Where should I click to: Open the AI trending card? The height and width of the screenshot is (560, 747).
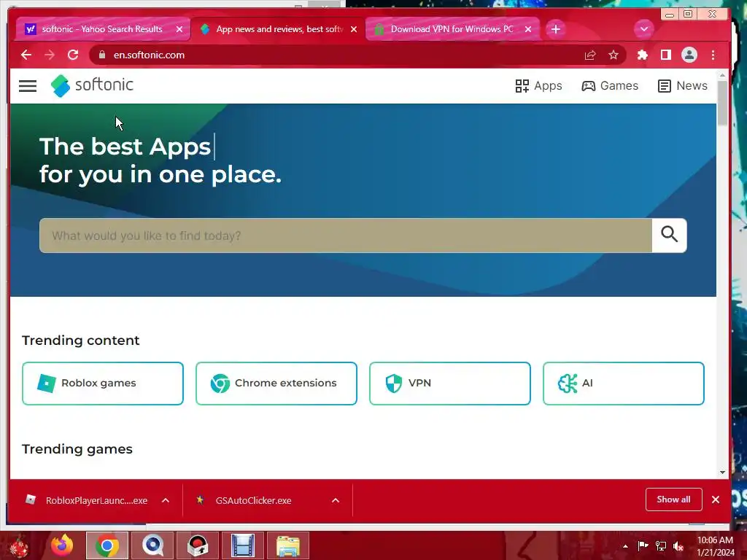(624, 384)
